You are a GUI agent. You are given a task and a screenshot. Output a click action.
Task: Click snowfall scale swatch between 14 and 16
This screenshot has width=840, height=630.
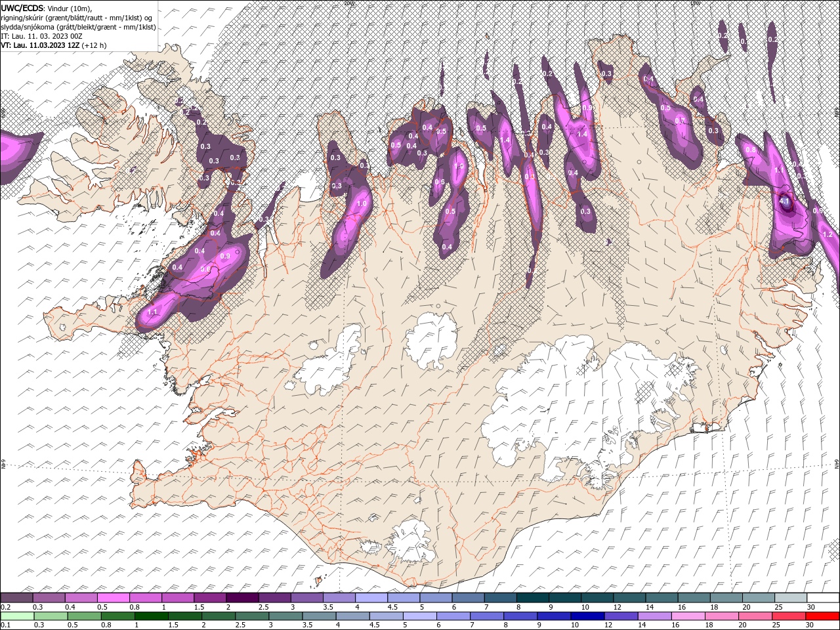point(662,598)
